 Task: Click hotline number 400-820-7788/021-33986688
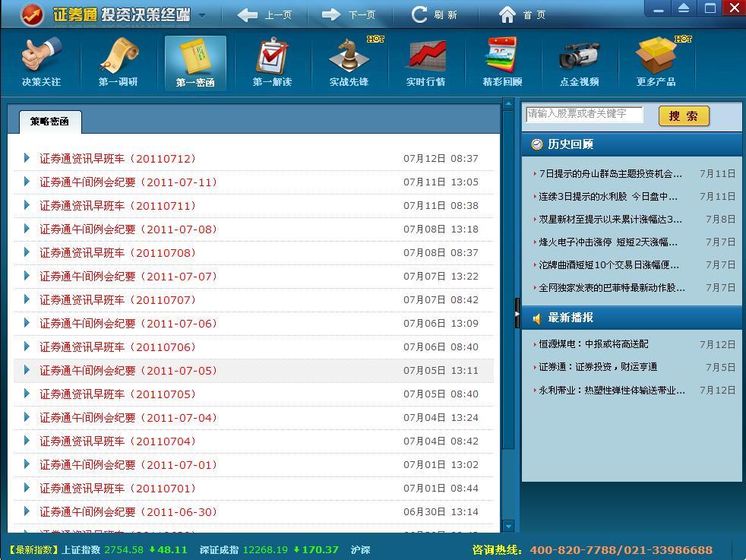pyautogui.click(x=621, y=550)
